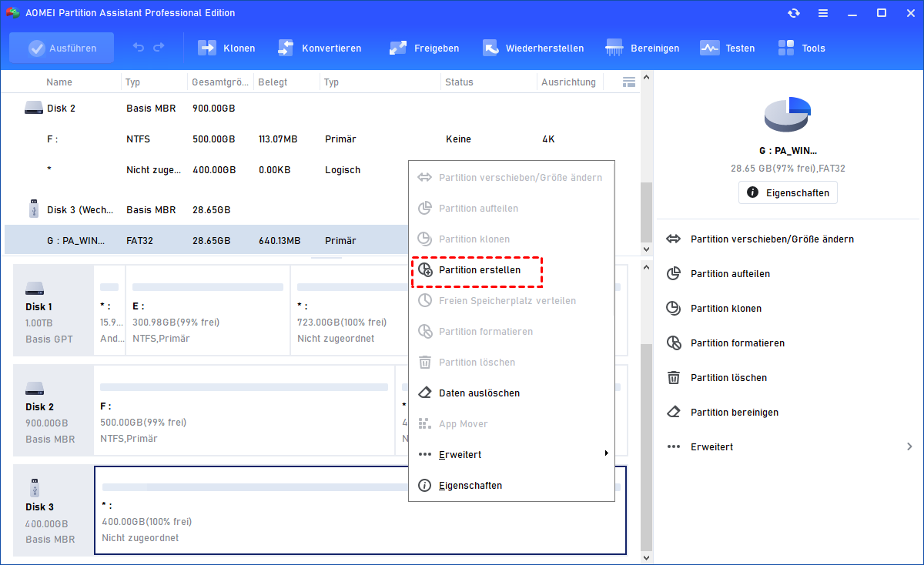This screenshot has height=565, width=924.
Task: Click the first small 15.9 partition on Disk 1
Action: [x=109, y=310]
